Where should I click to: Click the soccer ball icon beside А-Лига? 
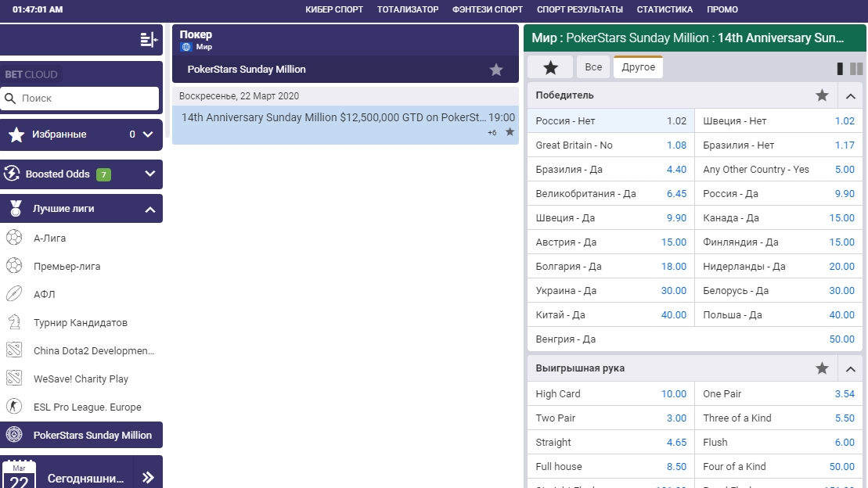tap(14, 238)
